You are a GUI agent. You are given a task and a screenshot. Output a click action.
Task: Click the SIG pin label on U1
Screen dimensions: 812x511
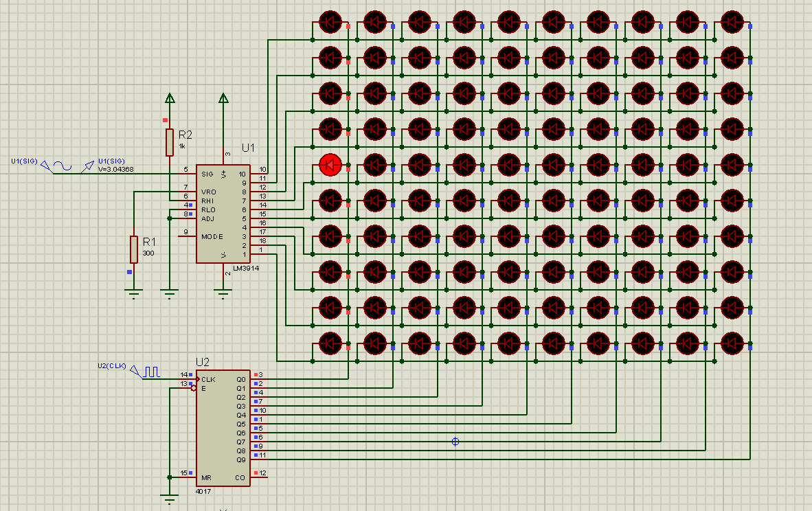click(207, 174)
